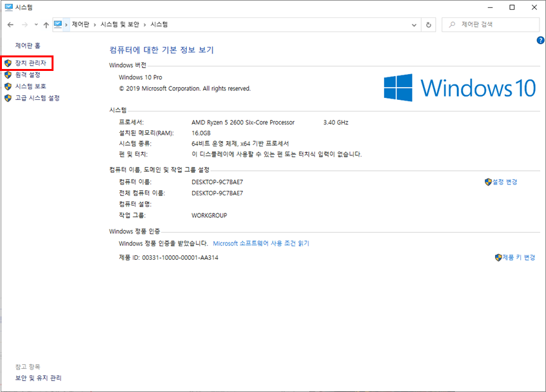Open 제어판 breadcrumb in address bar
The image size is (546, 392).
click(x=81, y=24)
